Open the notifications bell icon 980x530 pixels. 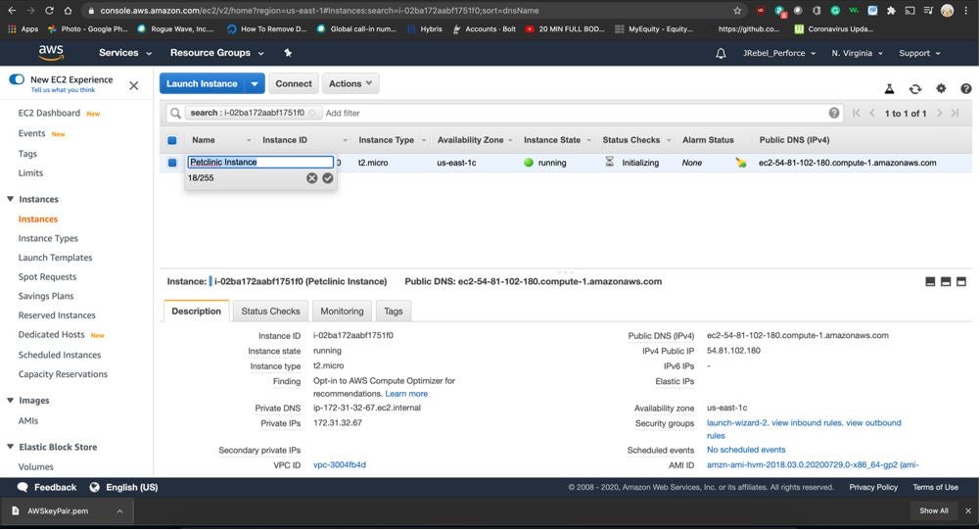click(721, 53)
